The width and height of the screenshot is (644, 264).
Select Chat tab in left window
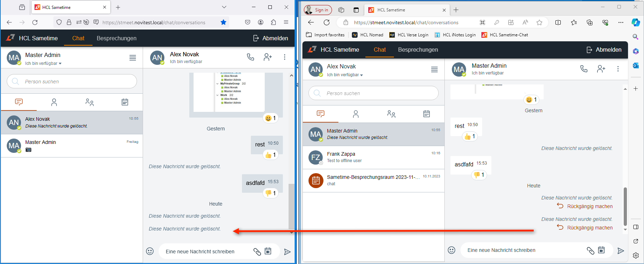coord(78,38)
